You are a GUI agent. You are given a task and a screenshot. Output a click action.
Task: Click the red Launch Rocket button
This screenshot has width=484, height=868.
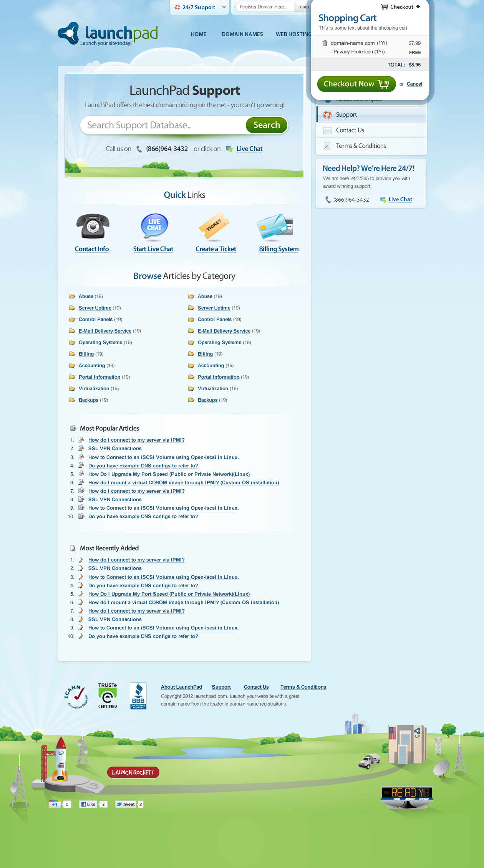click(133, 772)
